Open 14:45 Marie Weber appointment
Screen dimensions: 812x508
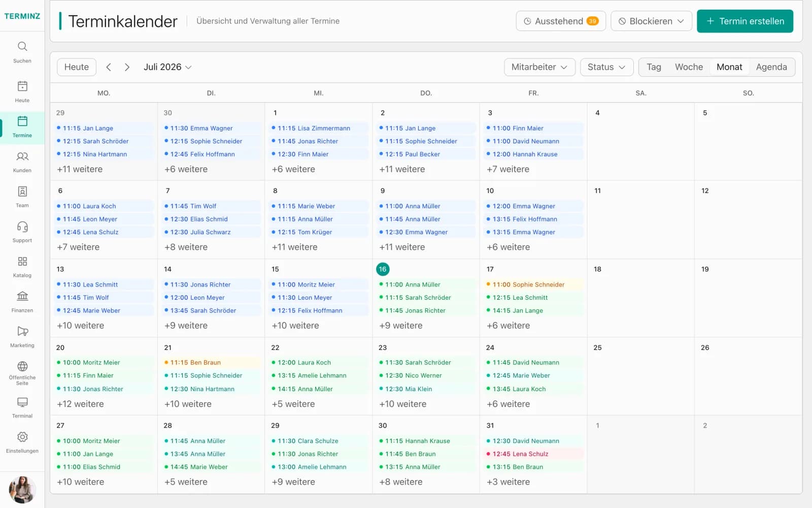[x=212, y=467]
